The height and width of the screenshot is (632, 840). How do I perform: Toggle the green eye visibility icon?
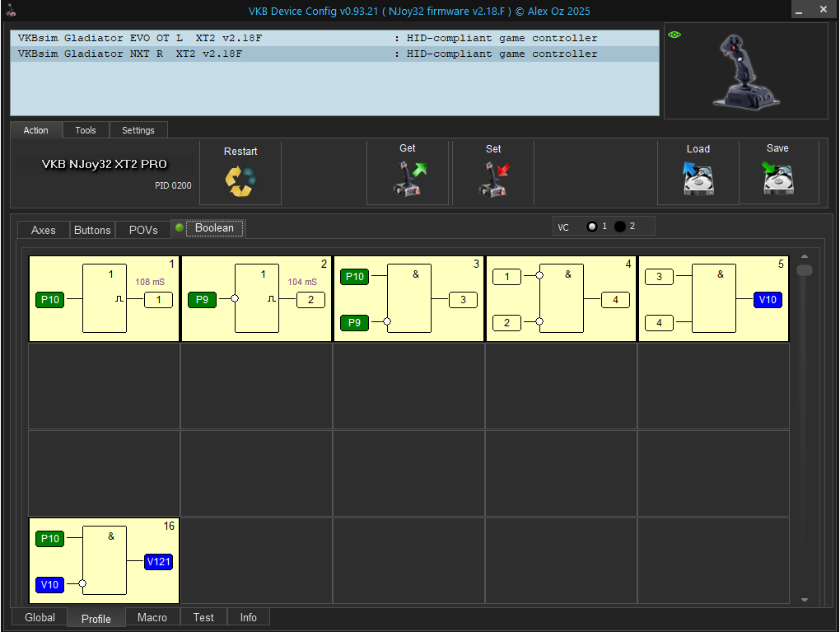click(674, 35)
